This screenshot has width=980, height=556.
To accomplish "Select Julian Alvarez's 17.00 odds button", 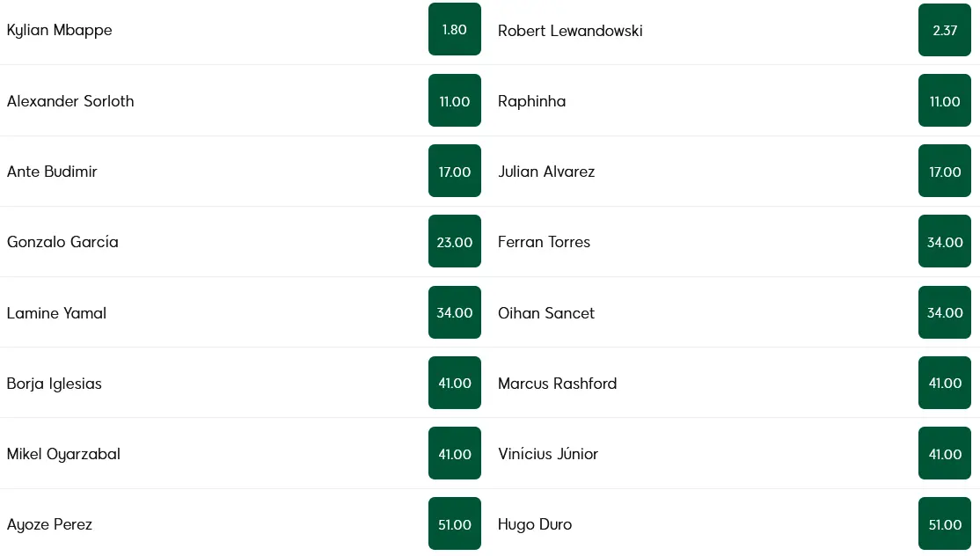I will tap(944, 172).
